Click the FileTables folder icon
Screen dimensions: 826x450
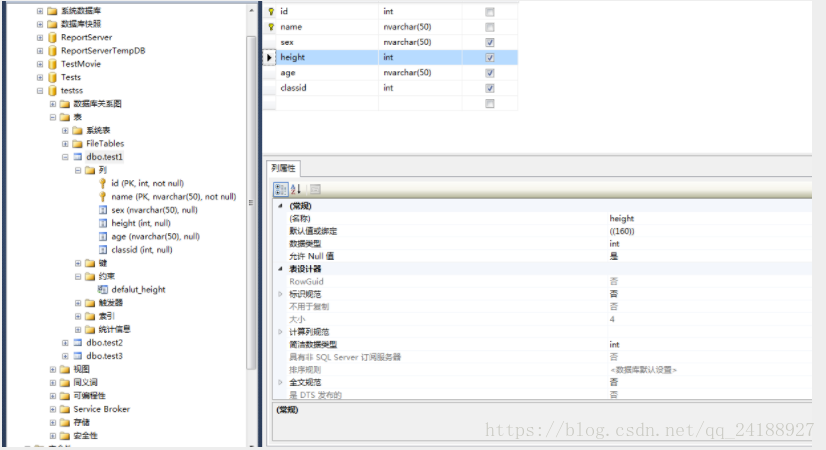coord(77,143)
